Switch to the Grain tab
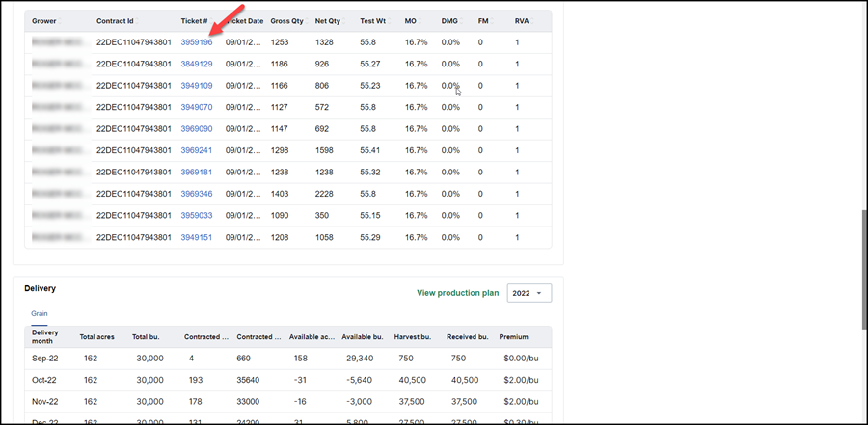868x425 pixels. click(x=40, y=314)
